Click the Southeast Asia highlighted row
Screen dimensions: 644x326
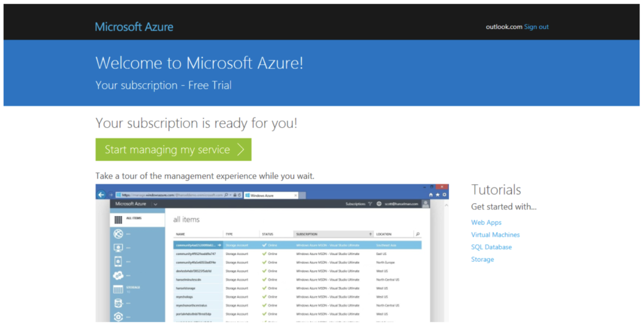click(x=297, y=245)
